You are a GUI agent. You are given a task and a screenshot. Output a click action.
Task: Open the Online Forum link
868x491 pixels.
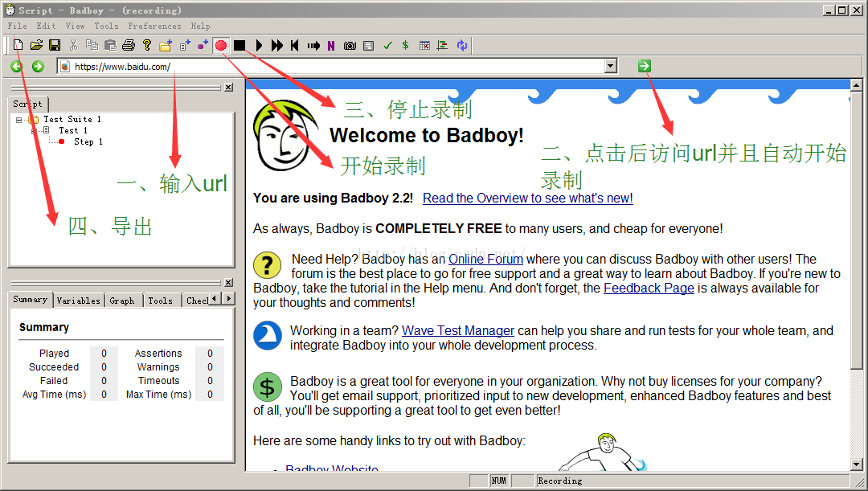click(x=485, y=259)
